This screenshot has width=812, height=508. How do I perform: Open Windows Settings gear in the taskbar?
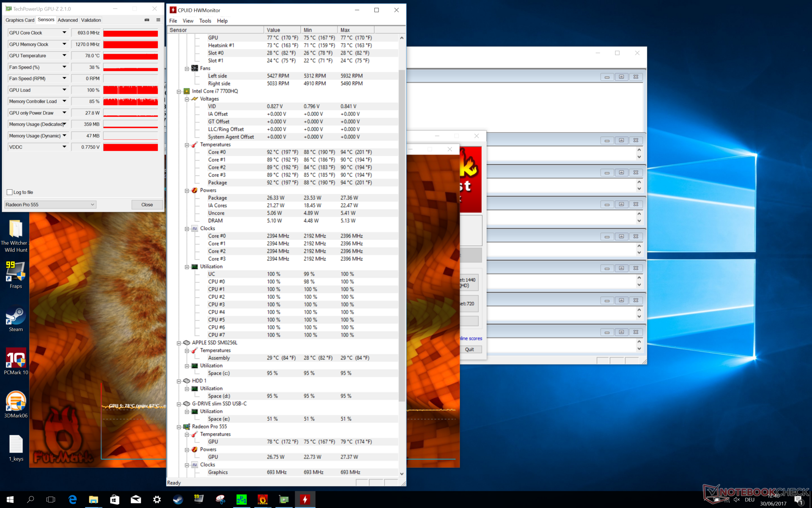point(157,500)
